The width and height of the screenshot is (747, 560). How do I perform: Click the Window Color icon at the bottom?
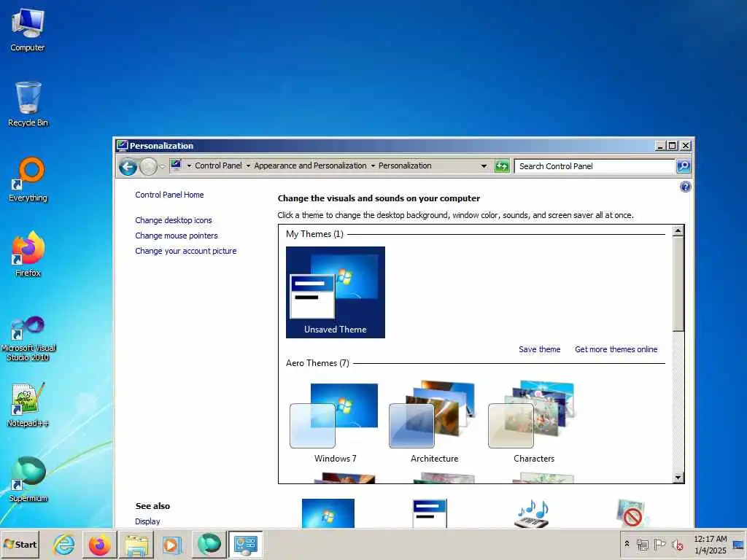(429, 513)
